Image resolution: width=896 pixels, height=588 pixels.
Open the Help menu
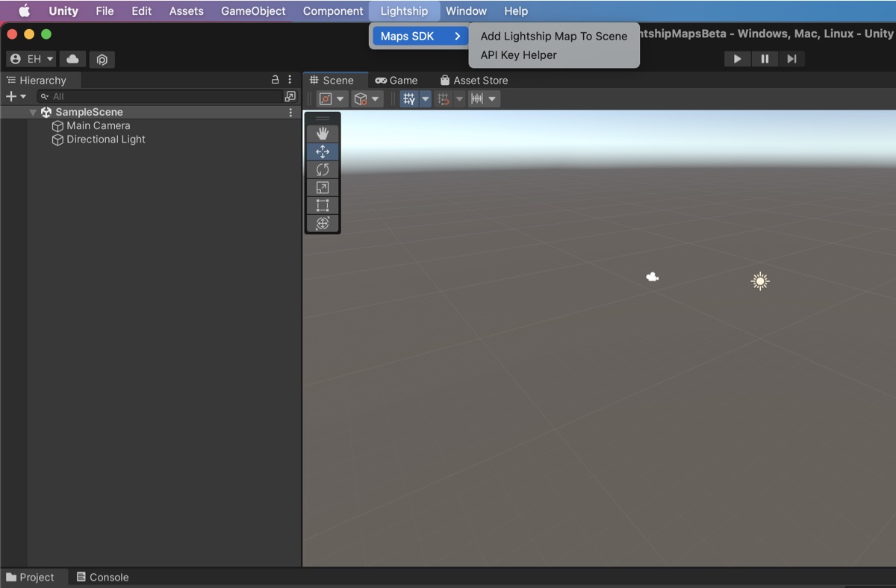(516, 11)
